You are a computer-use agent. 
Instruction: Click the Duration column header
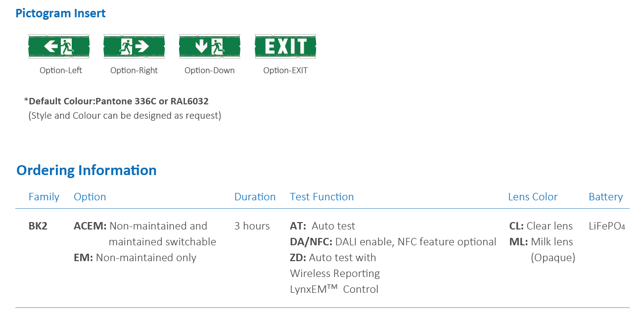coord(255,197)
